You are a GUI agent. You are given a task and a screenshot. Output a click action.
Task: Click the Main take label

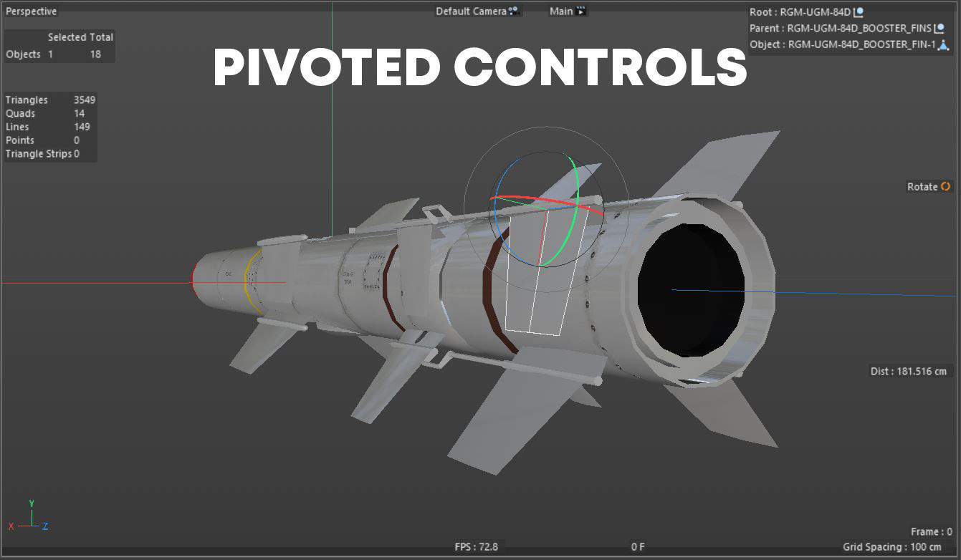[x=561, y=11]
